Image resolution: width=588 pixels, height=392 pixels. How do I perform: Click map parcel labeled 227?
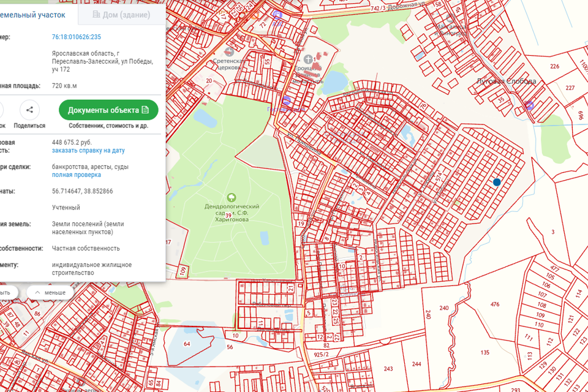point(570,88)
